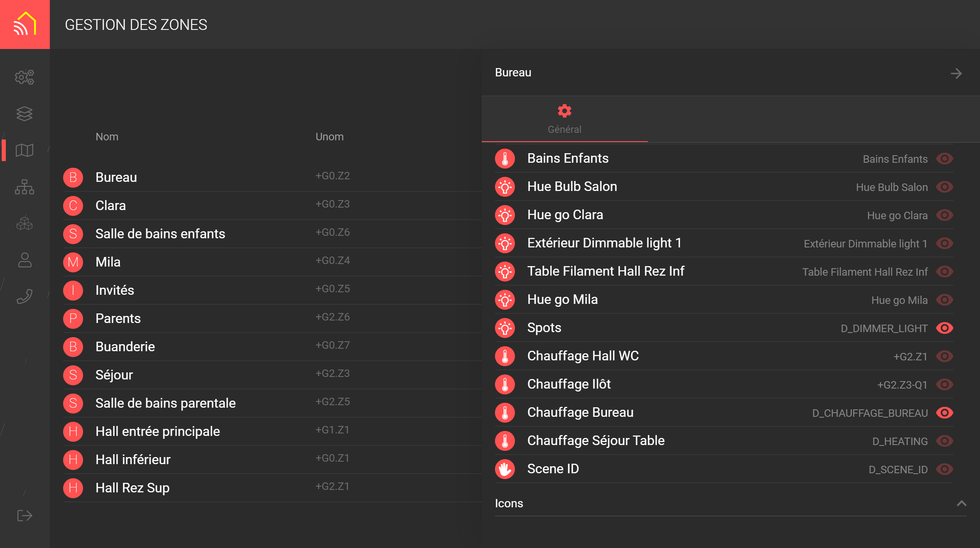Image resolution: width=980 pixels, height=548 pixels.
Task: Select the Salle de bains parentale zone
Action: (x=165, y=403)
